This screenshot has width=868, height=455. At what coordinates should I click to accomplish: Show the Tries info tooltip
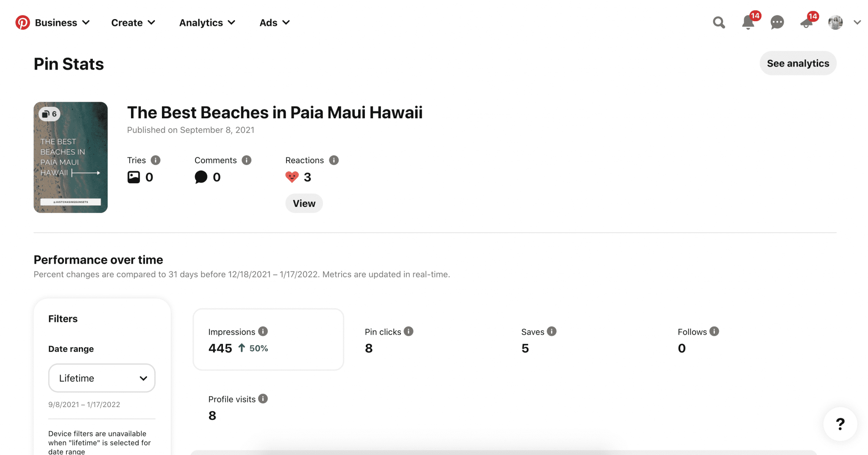click(156, 160)
